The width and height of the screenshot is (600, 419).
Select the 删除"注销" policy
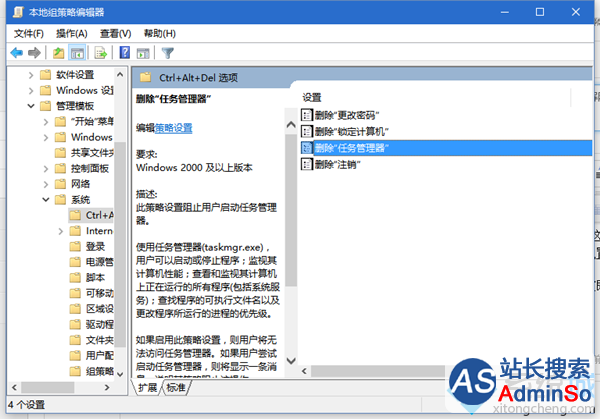[x=338, y=164]
